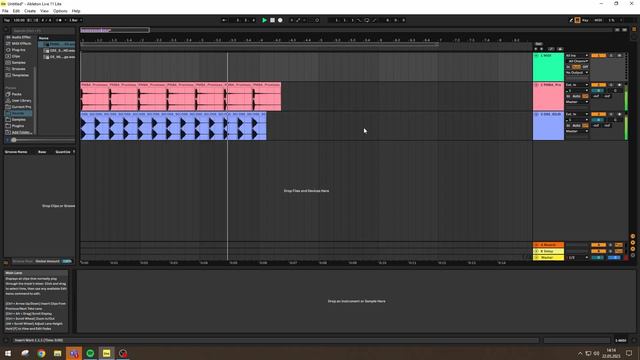Open MIDI track 'No Output' dropdown
This screenshot has height=360, width=640.
(x=577, y=73)
